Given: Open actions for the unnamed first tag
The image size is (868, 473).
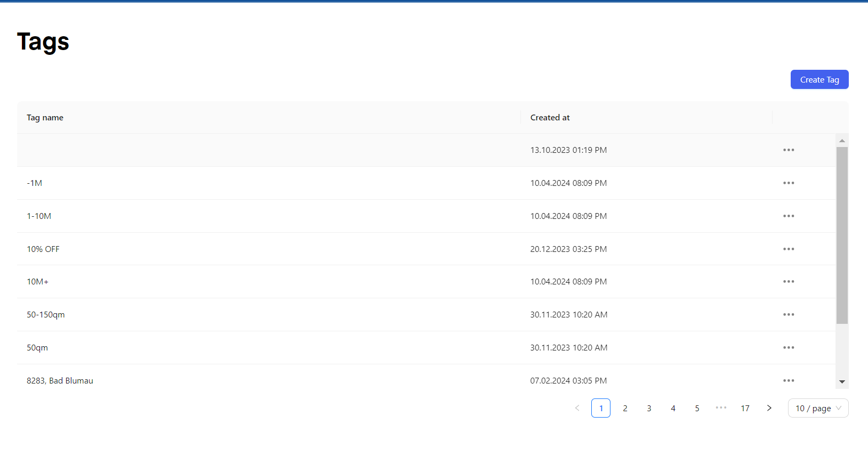Looking at the screenshot, I should click(789, 150).
